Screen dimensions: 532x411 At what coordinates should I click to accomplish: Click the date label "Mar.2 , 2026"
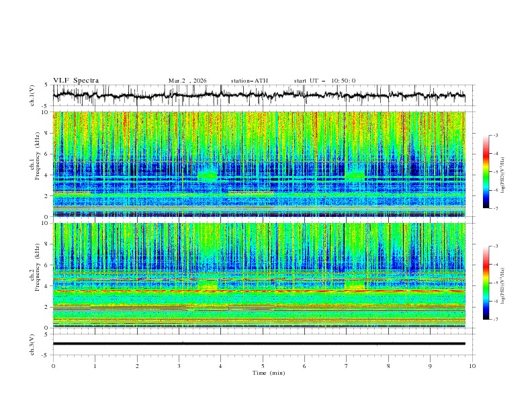tap(187, 81)
